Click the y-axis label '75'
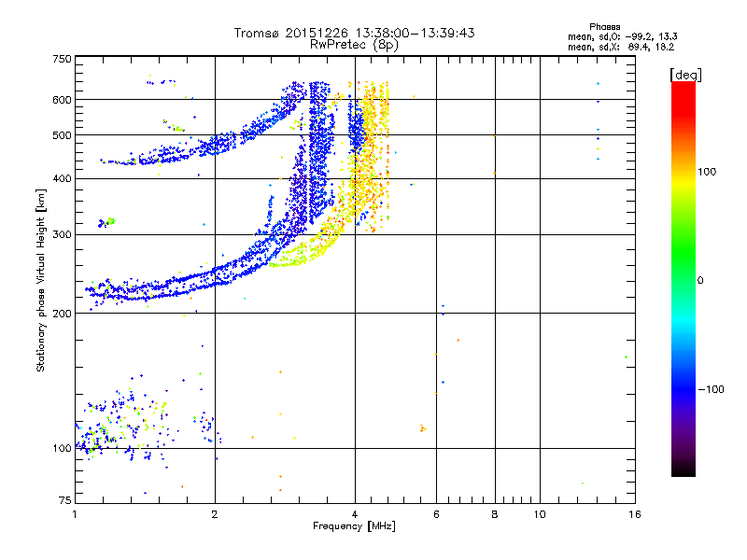Screen dimensions: 747x560 pos(65,500)
